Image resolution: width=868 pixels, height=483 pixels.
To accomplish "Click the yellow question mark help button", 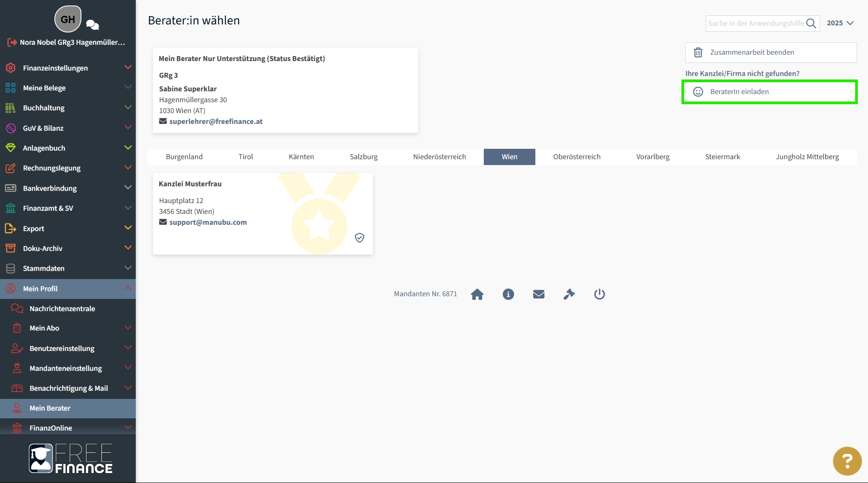I will pyautogui.click(x=847, y=461).
